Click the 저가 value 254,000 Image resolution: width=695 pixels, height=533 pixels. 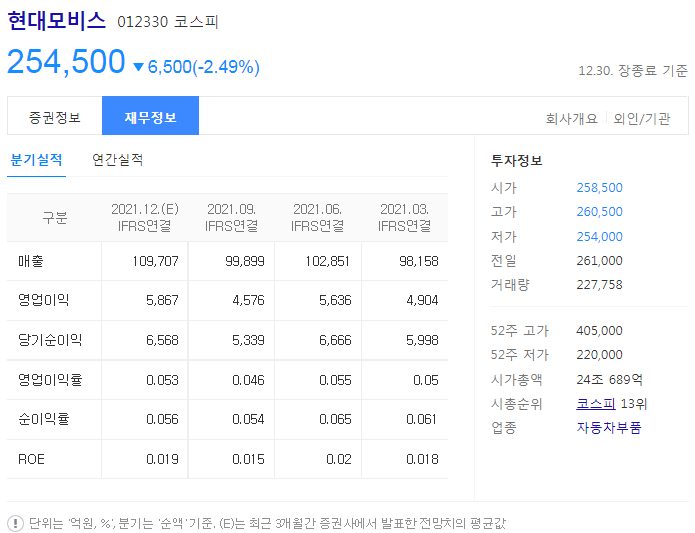click(x=599, y=237)
